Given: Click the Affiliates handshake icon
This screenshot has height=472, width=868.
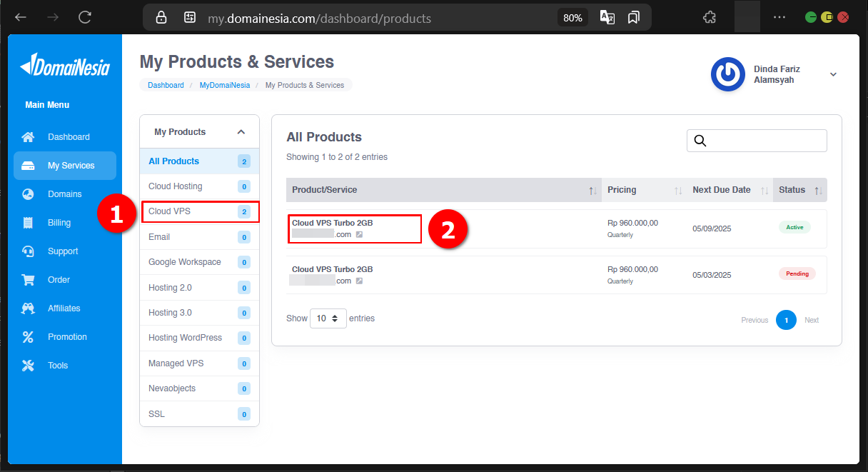Looking at the screenshot, I should tap(28, 308).
